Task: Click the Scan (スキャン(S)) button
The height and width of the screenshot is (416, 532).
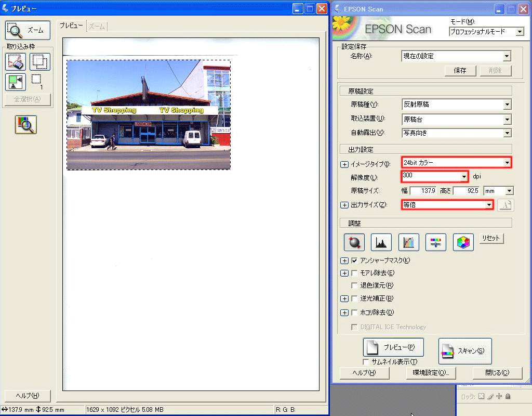Action: (x=465, y=351)
